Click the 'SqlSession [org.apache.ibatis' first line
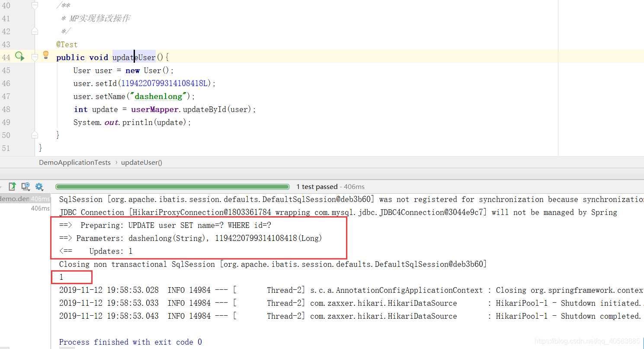Viewport: 644px width, 349px height. pyautogui.click(x=351, y=199)
